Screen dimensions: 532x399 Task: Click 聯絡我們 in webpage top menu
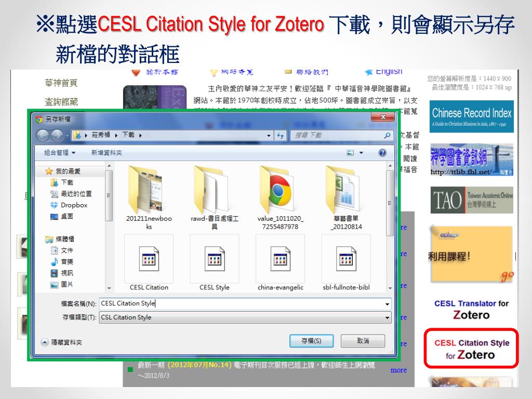click(x=312, y=72)
